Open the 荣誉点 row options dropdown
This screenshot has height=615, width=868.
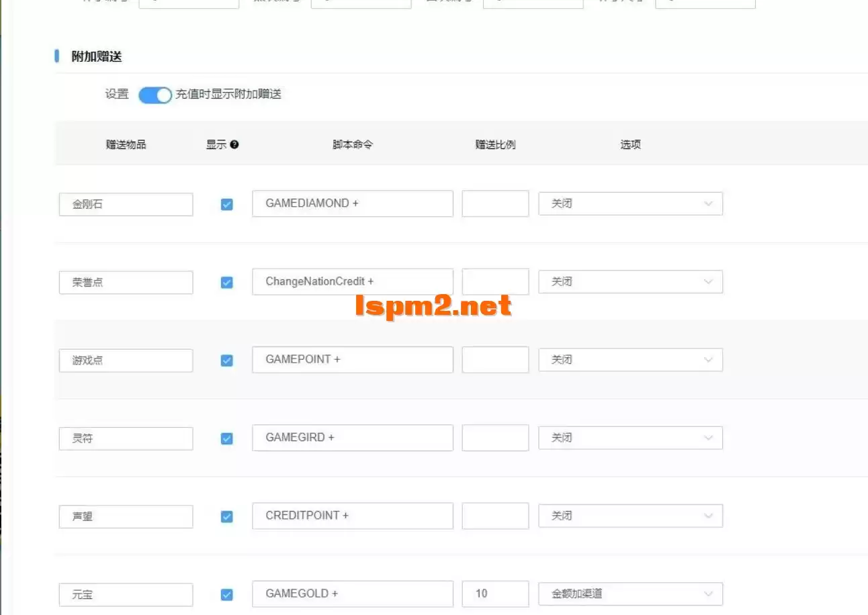click(x=630, y=282)
